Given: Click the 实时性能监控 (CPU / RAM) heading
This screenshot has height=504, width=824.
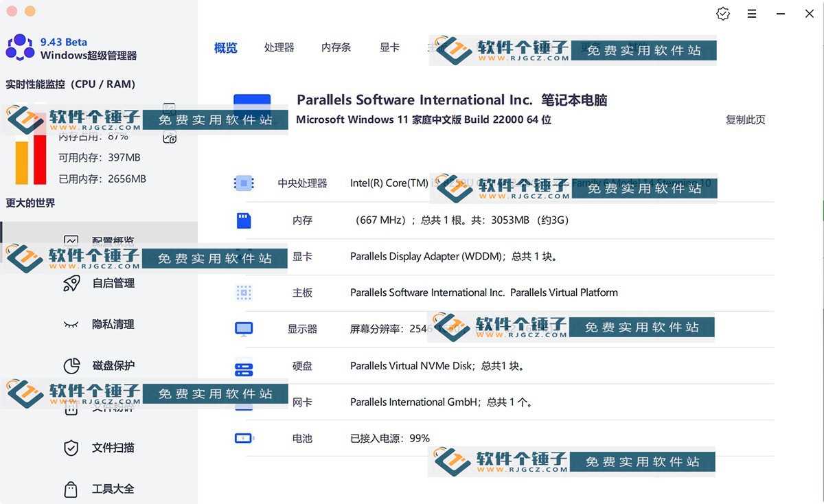Looking at the screenshot, I should (x=71, y=84).
